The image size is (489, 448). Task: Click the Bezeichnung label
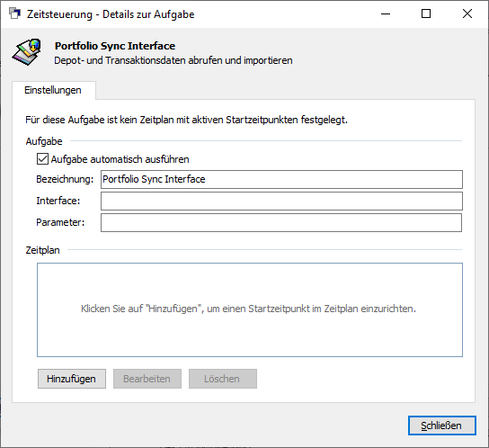click(65, 179)
